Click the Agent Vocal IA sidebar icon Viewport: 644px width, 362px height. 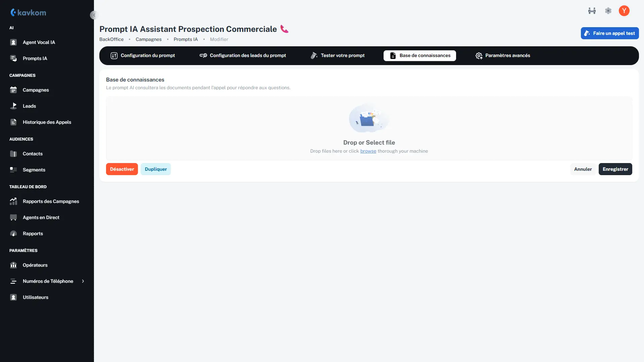pos(13,42)
